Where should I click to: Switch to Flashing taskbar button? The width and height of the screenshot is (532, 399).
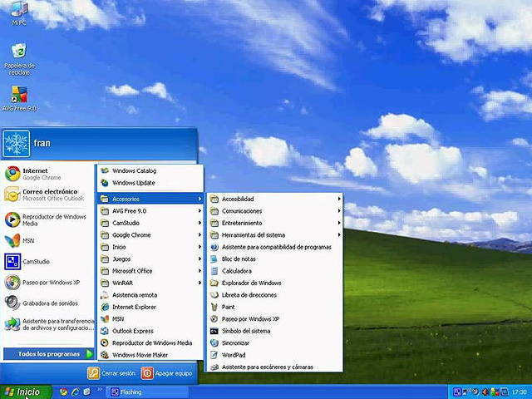click(x=147, y=392)
